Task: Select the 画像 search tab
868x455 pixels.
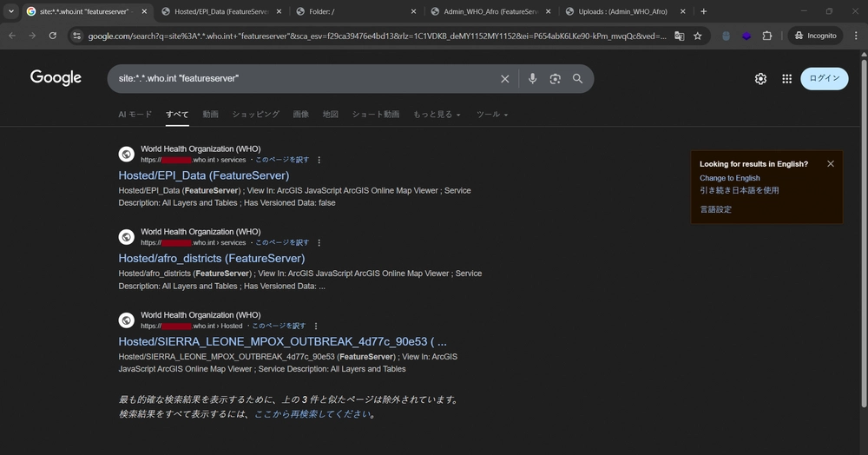Action: 300,114
